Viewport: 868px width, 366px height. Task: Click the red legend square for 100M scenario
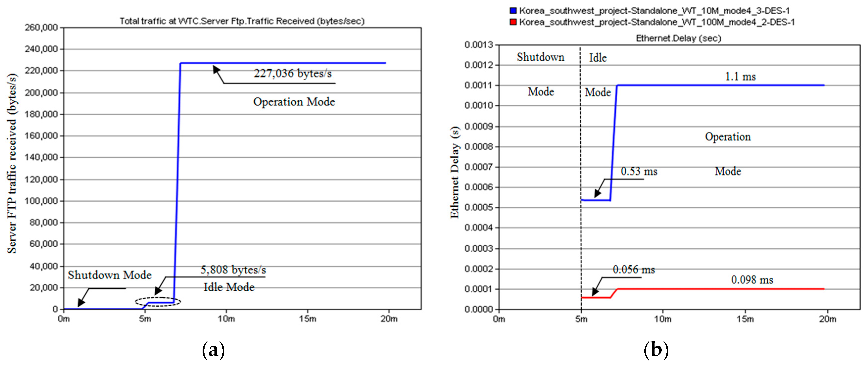[x=513, y=22]
